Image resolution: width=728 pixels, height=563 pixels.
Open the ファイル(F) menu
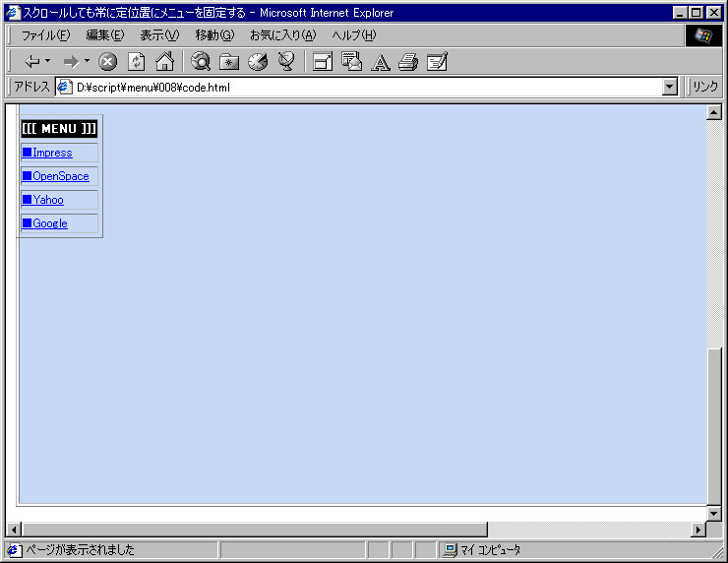(x=45, y=35)
